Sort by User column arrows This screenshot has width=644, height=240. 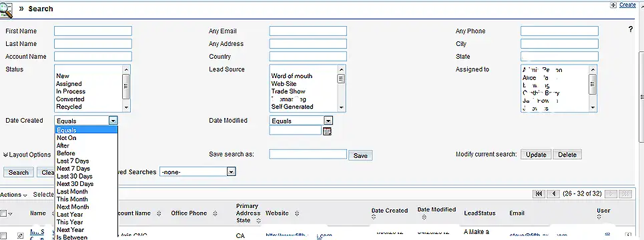599,217
